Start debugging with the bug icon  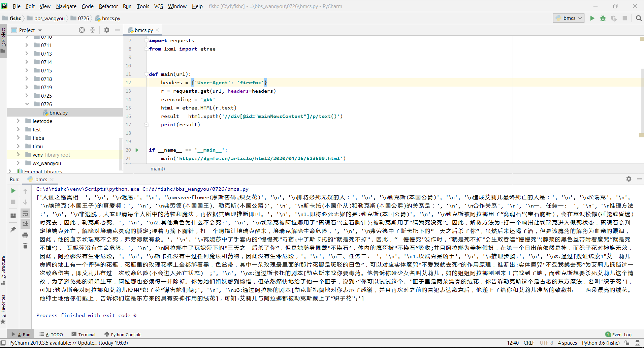coord(603,18)
